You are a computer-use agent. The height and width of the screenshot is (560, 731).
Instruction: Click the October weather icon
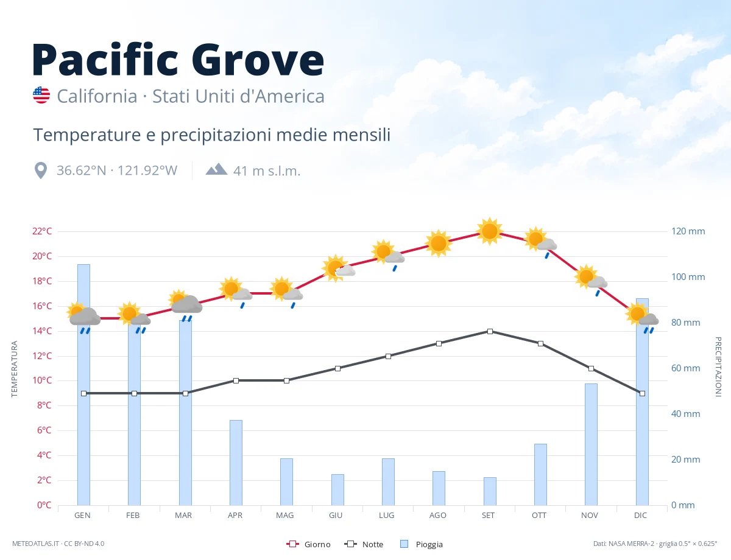[540, 243]
